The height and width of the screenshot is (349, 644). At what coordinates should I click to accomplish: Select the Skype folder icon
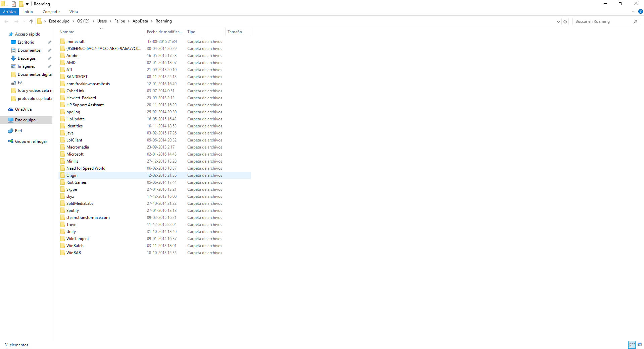[x=62, y=189]
